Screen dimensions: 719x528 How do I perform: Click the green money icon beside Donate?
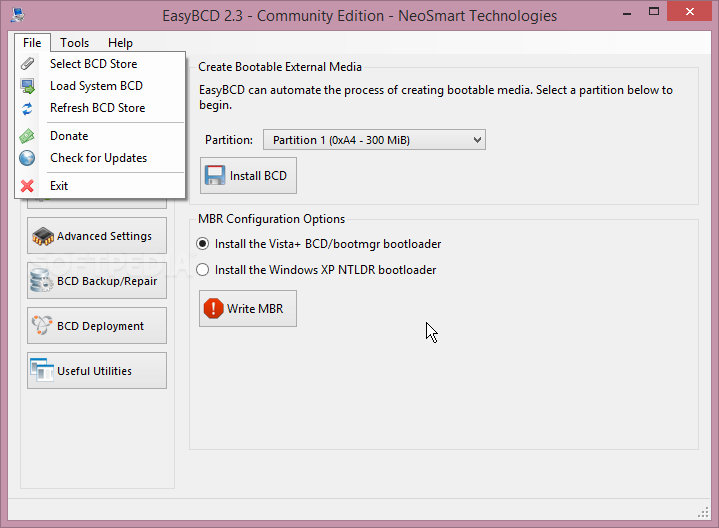[27, 136]
